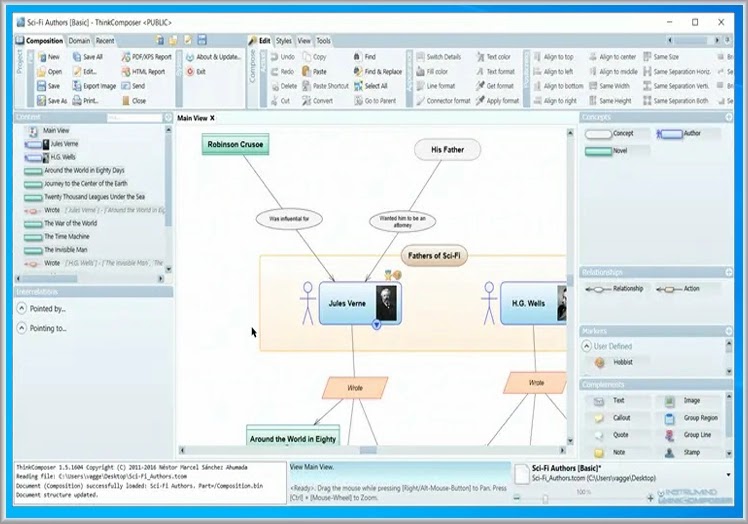
Task: Open the Fill color tool
Action: [432, 72]
